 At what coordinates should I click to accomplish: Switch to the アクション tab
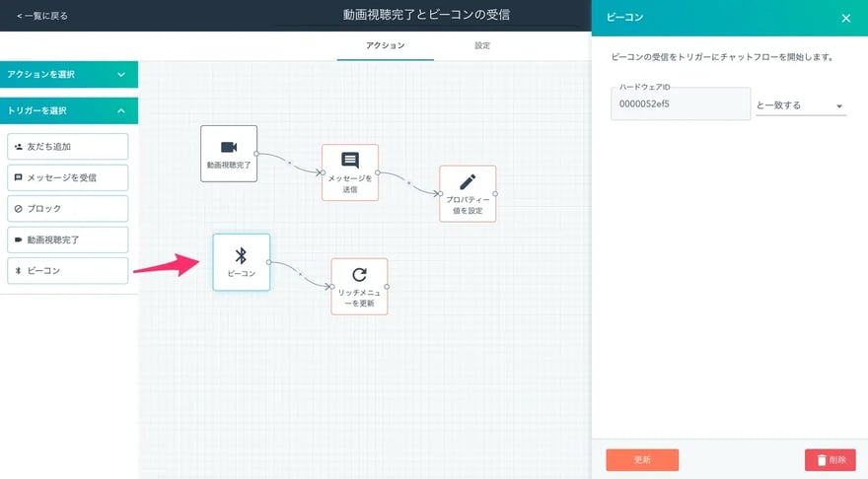coord(385,46)
